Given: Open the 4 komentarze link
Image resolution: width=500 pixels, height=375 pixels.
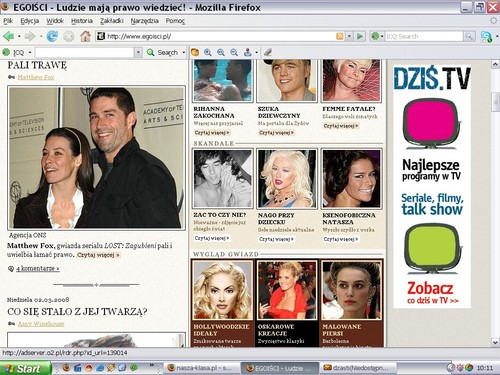Looking at the screenshot, I should pos(38,268).
